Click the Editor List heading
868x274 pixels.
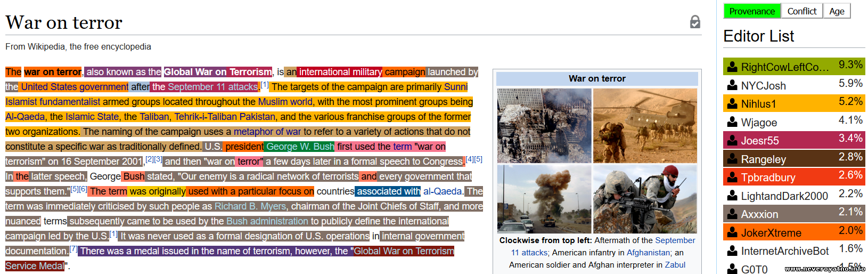[x=758, y=36]
